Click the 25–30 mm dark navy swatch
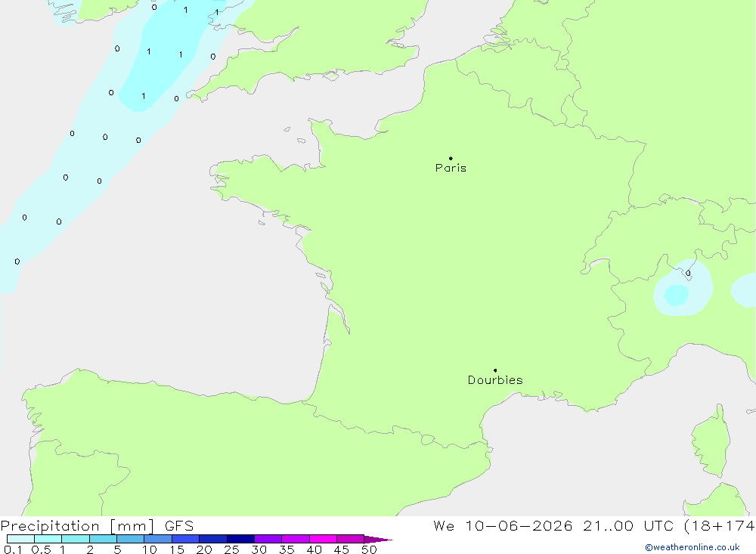Image resolution: width=756 pixels, height=554 pixels. (x=240, y=539)
